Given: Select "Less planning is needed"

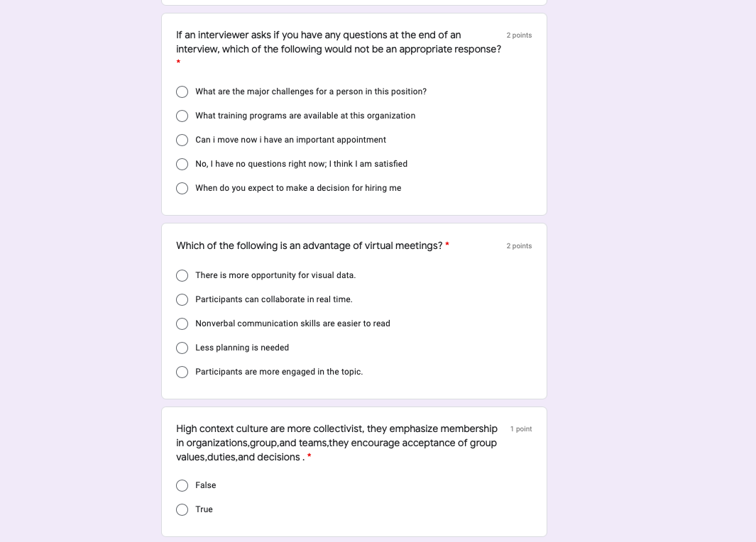Looking at the screenshot, I should click(182, 348).
